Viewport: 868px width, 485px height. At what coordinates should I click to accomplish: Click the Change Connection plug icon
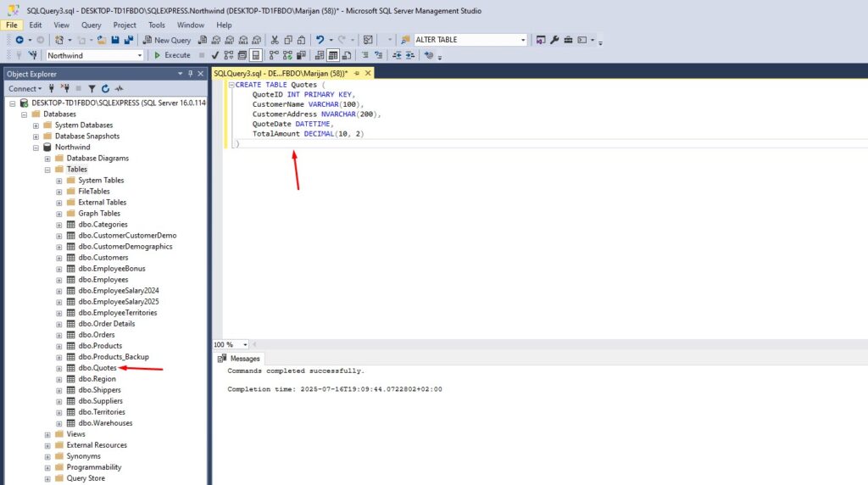pyautogui.click(x=33, y=55)
